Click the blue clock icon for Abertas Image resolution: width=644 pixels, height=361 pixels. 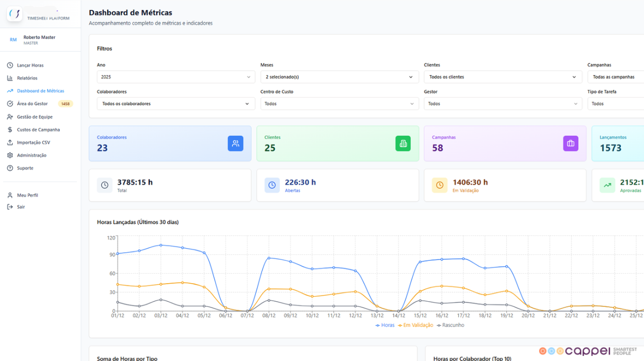pyautogui.click(x=272, y=185)
